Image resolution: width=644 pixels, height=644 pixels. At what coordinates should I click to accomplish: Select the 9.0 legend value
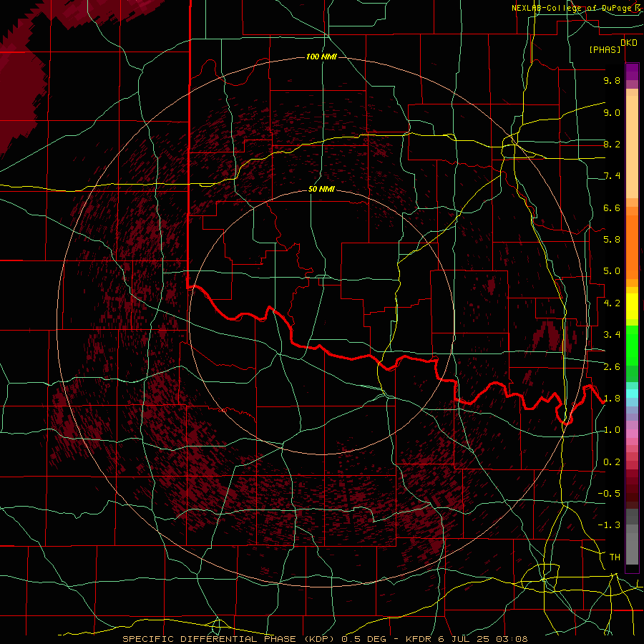612,112
